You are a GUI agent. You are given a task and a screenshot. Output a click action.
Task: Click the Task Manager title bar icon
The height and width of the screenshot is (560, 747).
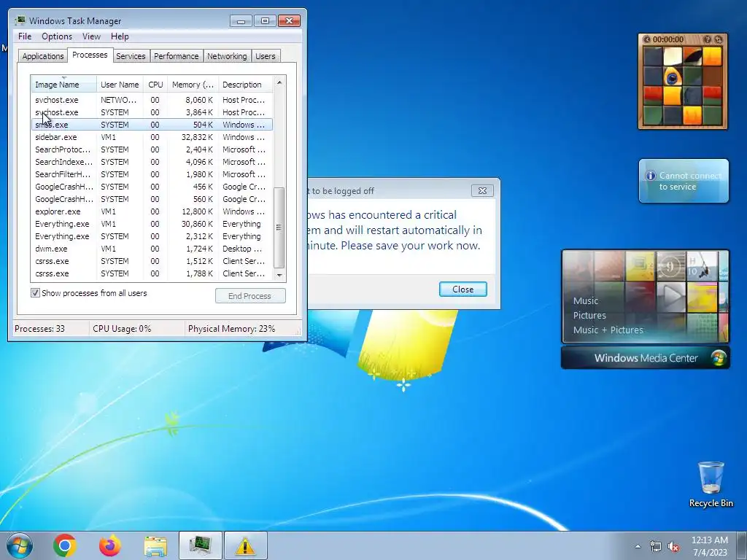coord(20,20)
